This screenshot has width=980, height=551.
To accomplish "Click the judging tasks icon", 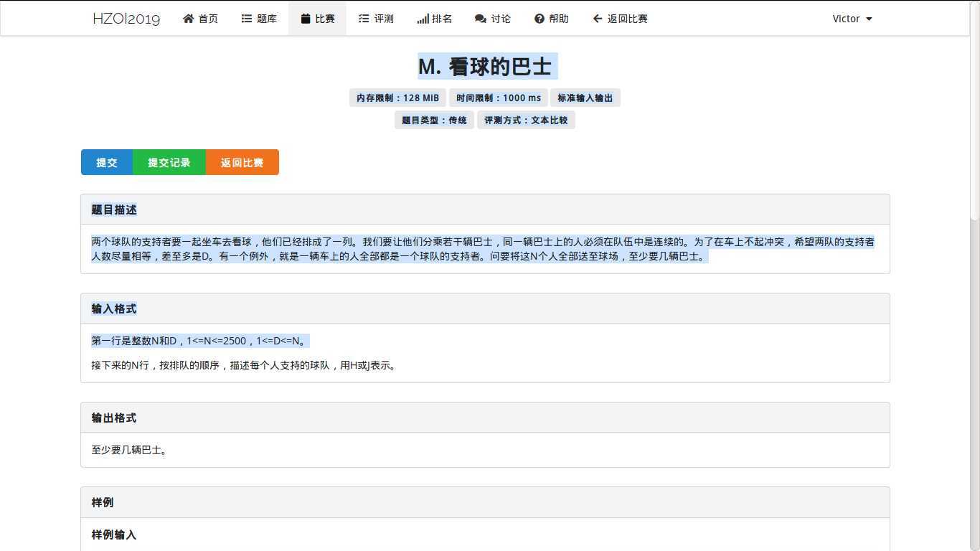I will [x=364, y=19].
